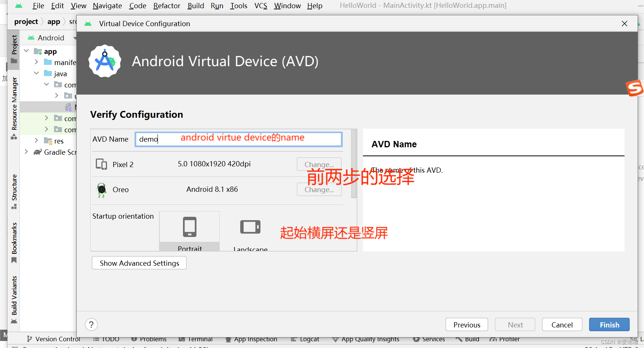
Task: Open the Build tool window
Action: 467,339
